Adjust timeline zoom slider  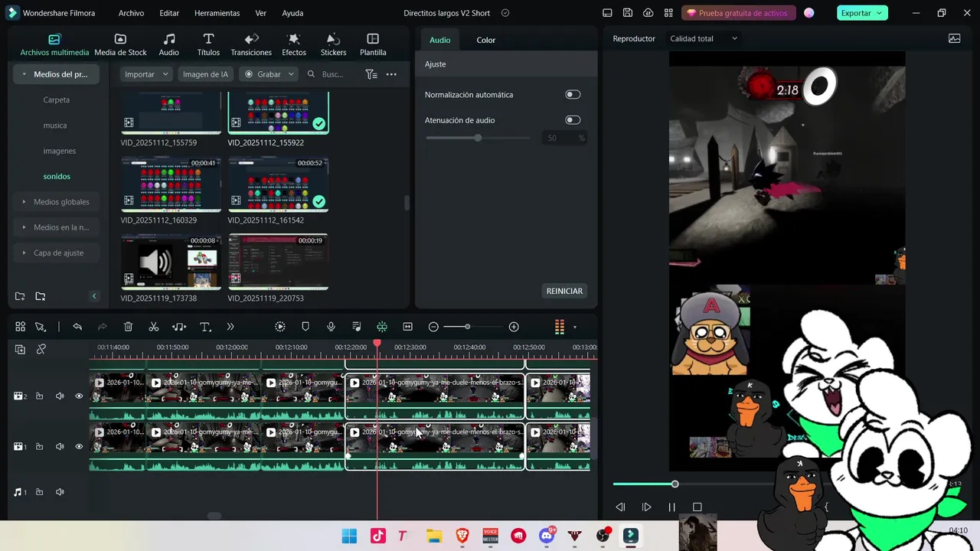coord(467,327)
